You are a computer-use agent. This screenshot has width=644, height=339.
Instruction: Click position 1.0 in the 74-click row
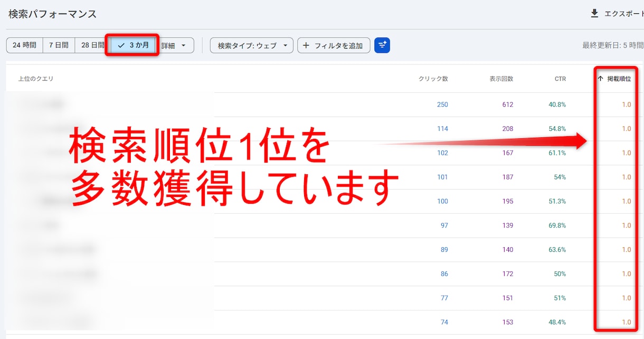[626, 323]
